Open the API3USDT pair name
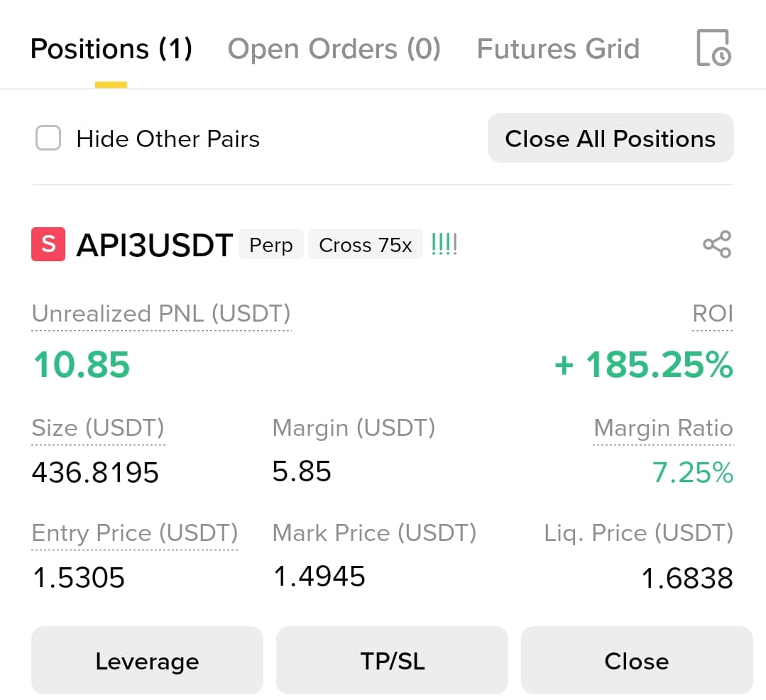This screenshot has width=766, height=700. coord(154,245)
